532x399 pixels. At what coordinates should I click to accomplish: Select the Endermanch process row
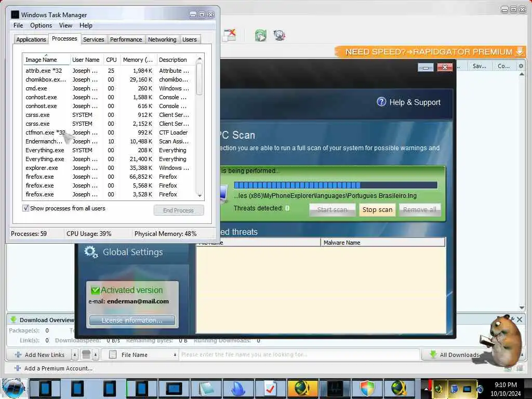coord(109,141)
